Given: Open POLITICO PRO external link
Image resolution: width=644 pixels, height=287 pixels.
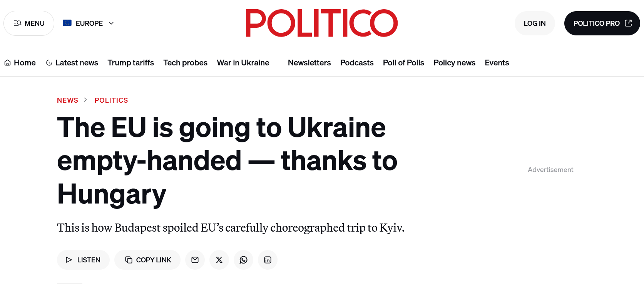Looking at the screenshot, I should point(602,23).
